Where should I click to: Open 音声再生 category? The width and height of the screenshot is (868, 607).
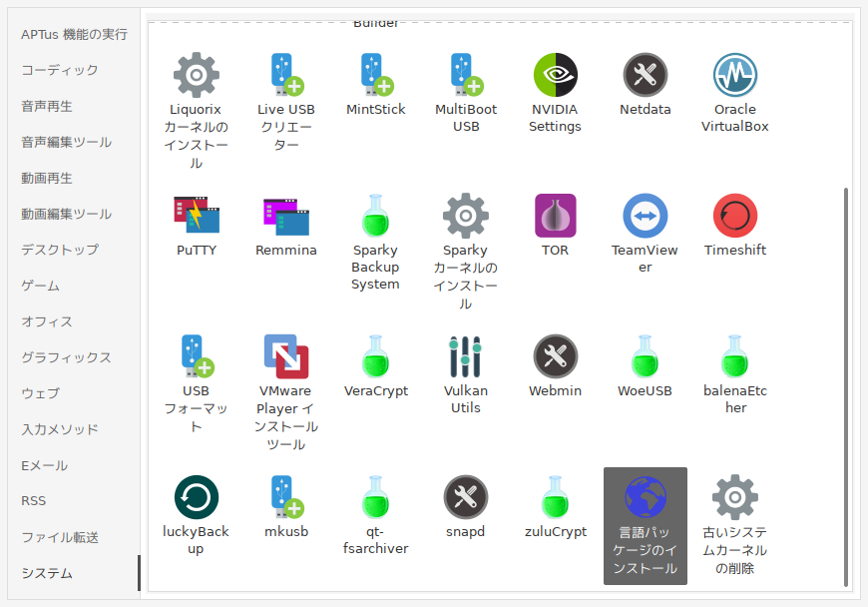[47, 107]
